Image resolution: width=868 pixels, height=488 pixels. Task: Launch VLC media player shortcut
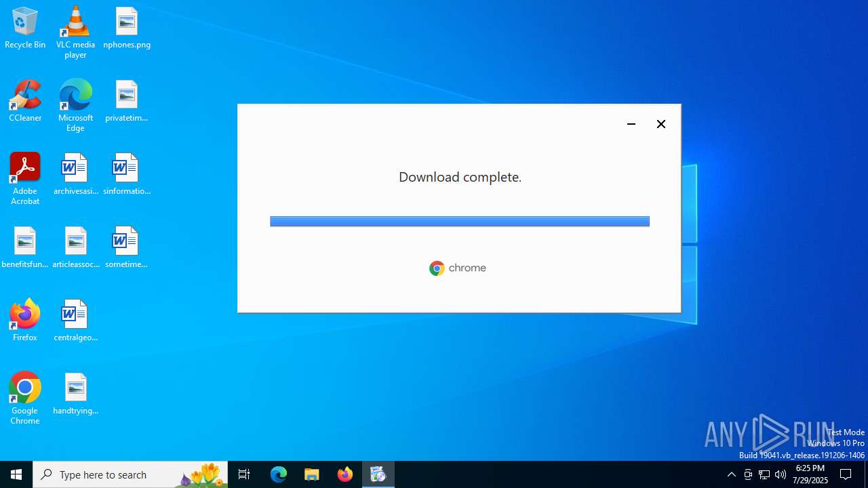tap(75, 33)
